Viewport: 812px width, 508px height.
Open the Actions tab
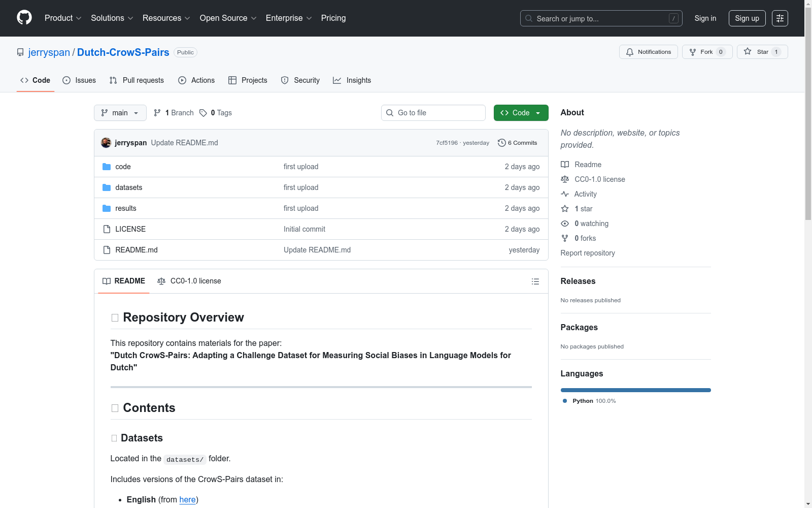click(196, 80)
